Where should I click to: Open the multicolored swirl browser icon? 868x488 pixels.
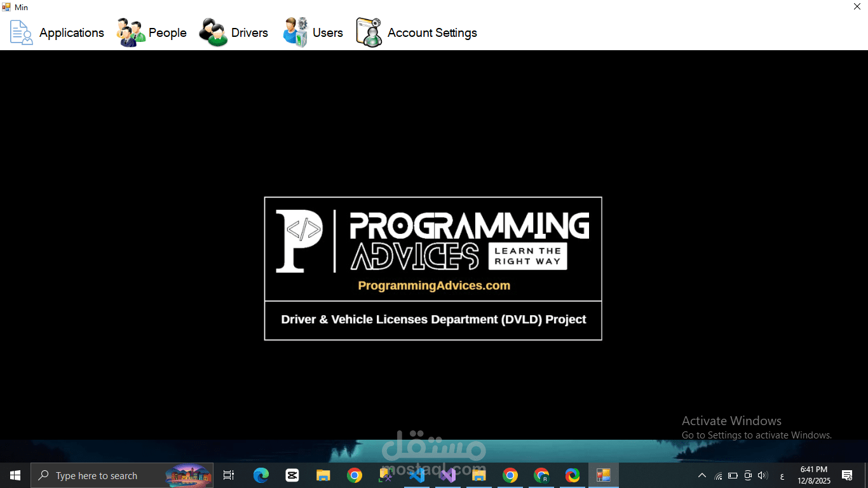pos(573,475)
